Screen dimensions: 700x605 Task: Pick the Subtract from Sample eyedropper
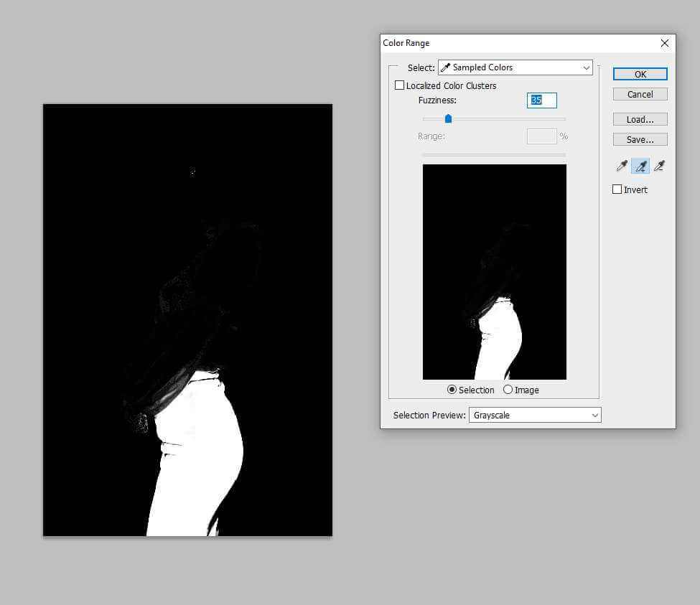coord(659,167)
